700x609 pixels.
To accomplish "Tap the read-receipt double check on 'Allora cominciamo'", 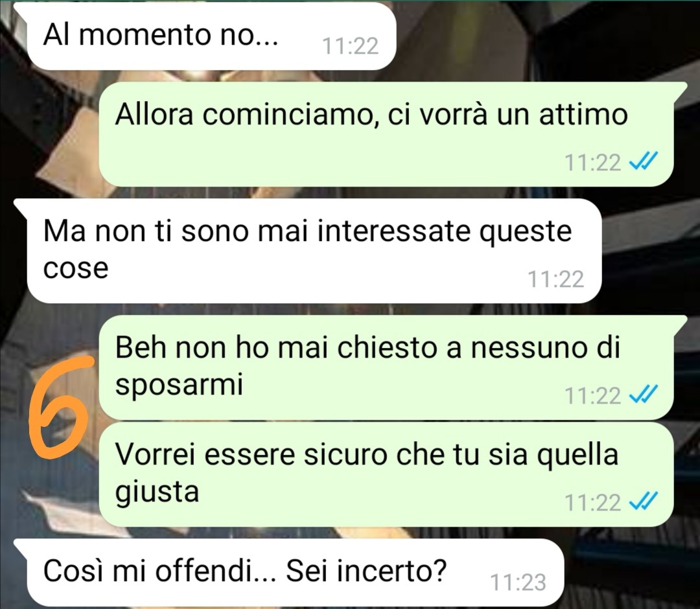I will [x=644, y=161].
